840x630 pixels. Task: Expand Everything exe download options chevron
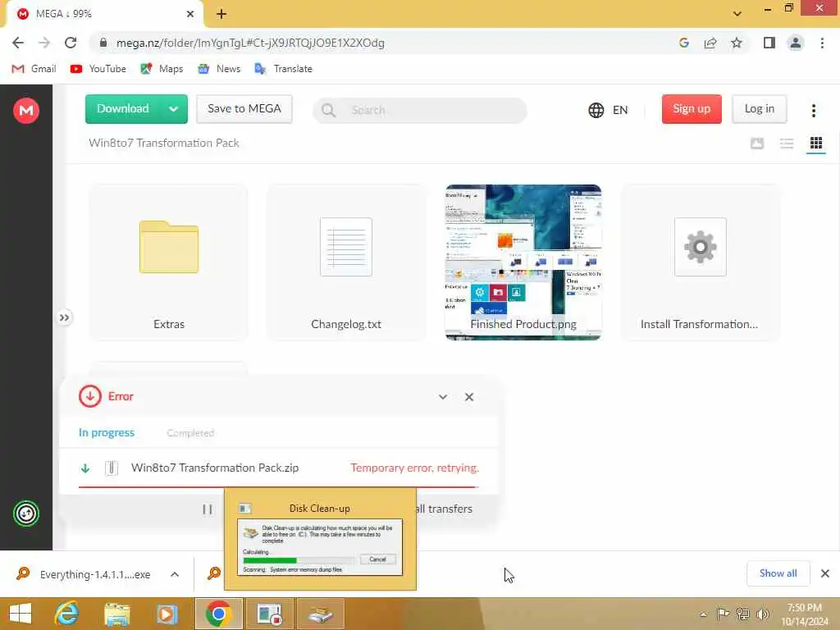tap(175, 574)
